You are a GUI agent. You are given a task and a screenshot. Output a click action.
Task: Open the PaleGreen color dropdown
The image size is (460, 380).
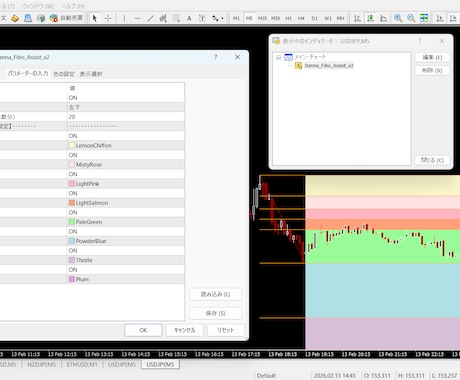[126, 222]
